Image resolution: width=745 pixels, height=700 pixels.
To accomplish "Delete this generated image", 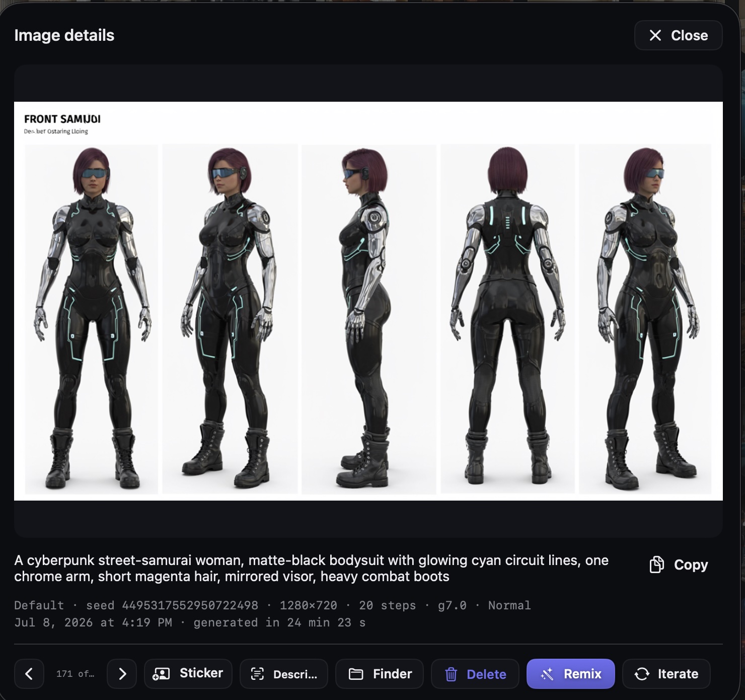I will (x=475, y=674).
